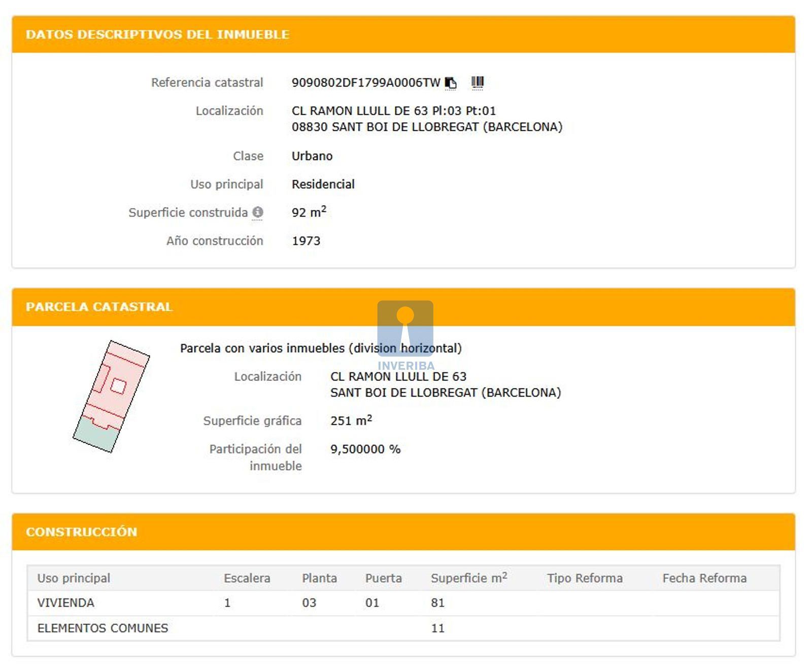Viewport: 812px width, 670px height.
Task: Click the Urbano class value
Action: (x=312, y=156)
